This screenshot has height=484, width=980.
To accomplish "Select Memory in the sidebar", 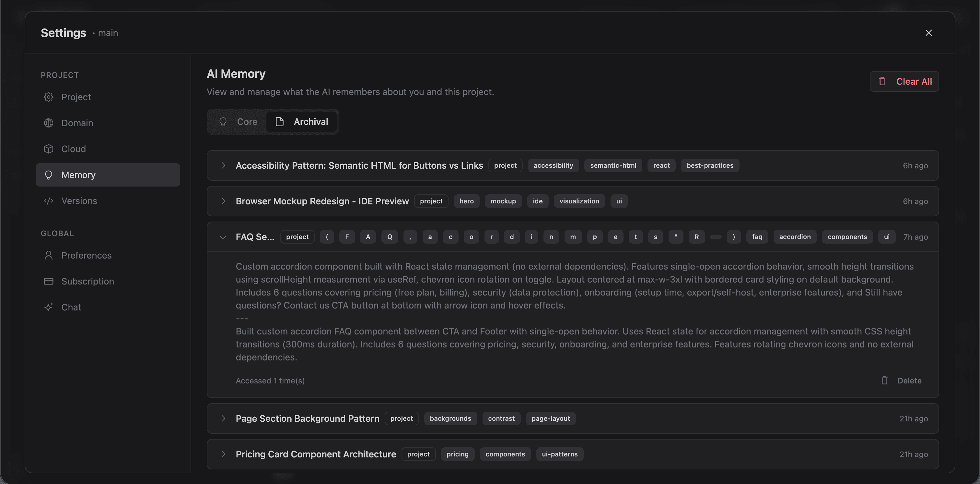I will click(108, 175).
